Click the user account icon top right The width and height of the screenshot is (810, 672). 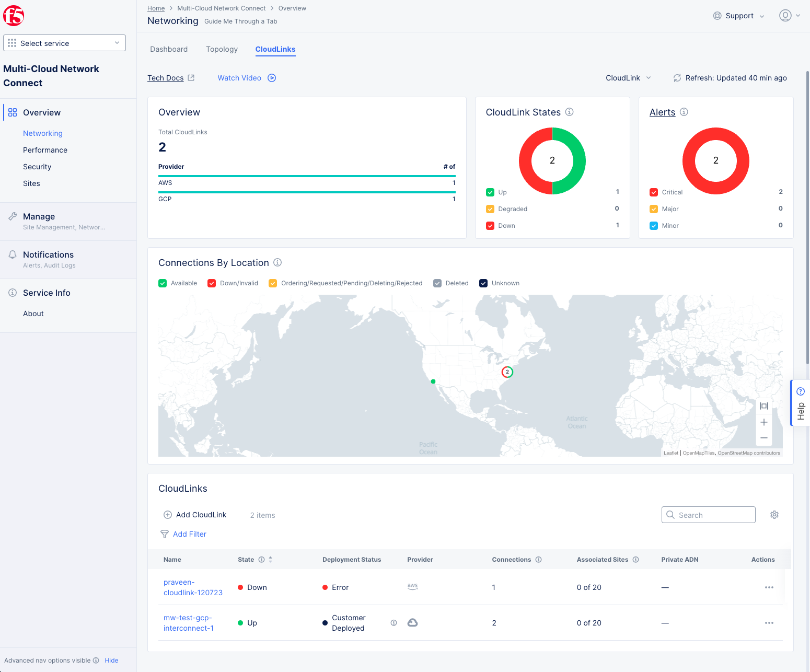[785, 16]
